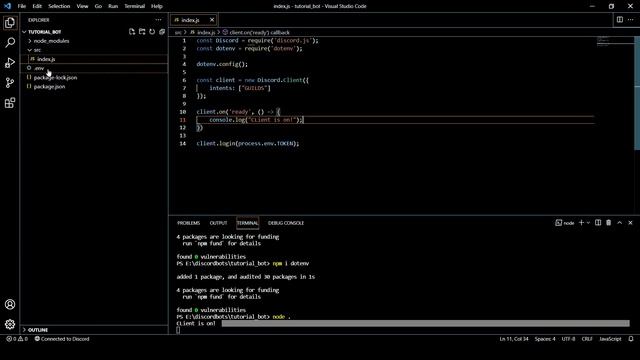Close the index.js editor tab
Screen dimensions: 640x360
coord(212,20)
